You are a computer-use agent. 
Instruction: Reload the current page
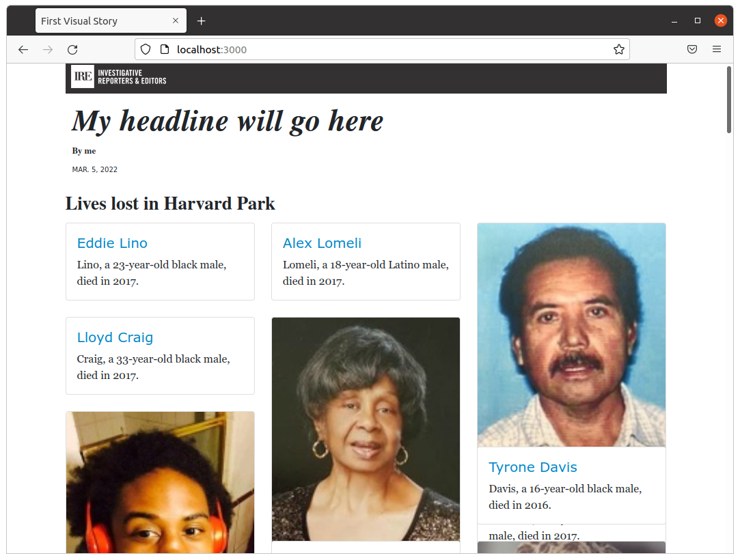click(72, 50)
